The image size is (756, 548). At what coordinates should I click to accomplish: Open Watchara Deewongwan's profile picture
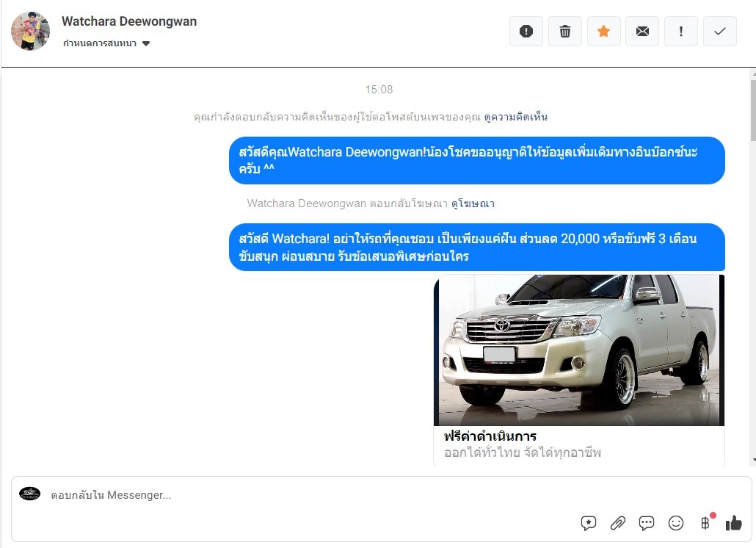(x=31, y=31)
